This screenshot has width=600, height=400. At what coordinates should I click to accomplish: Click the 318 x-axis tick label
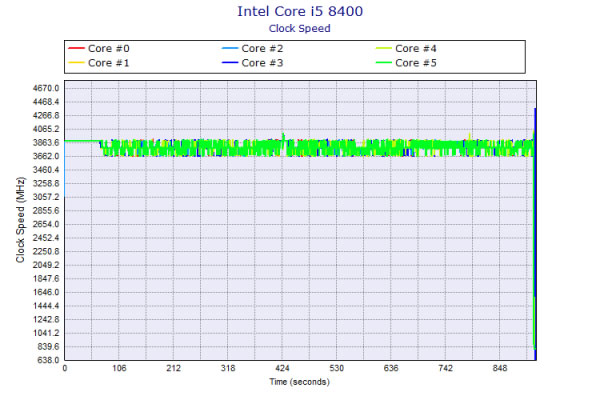point(228,368)
